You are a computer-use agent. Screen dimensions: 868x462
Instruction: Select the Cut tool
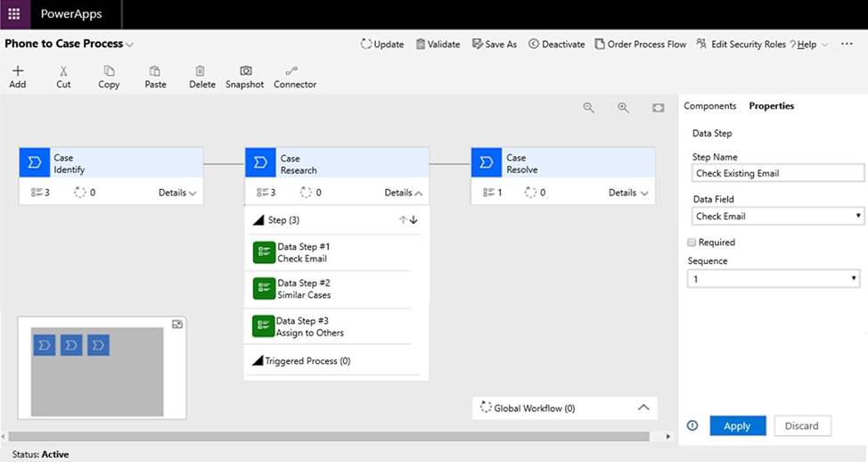point(63,71)
